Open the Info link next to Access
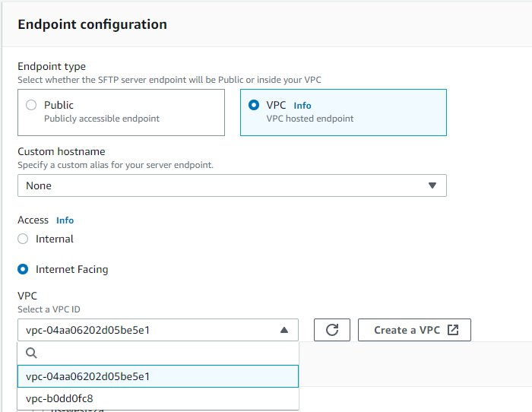 [x=65, y=220]
